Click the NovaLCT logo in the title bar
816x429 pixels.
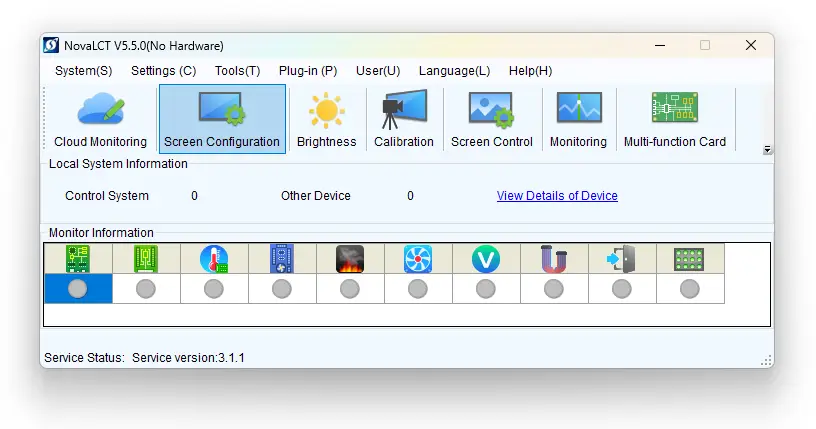51,45
